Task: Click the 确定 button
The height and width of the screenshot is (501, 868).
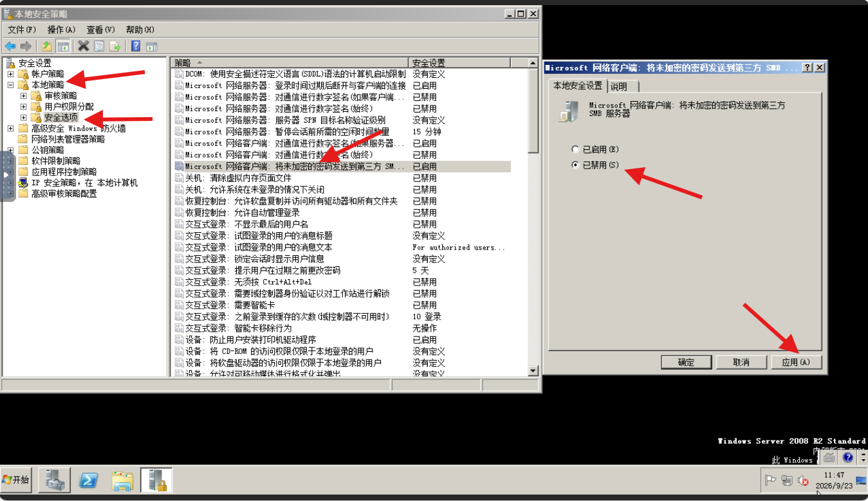Action: (687, 362)
